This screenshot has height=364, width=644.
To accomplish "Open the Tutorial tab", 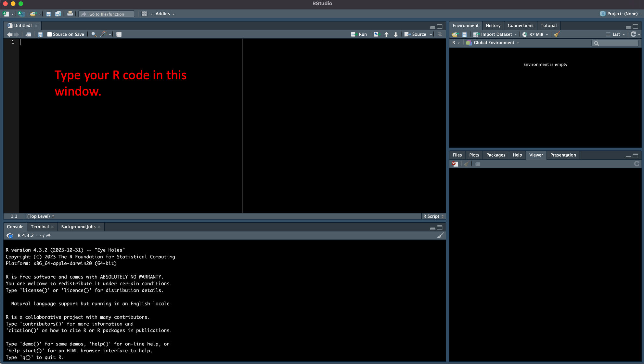I will [x=548, y=25].
